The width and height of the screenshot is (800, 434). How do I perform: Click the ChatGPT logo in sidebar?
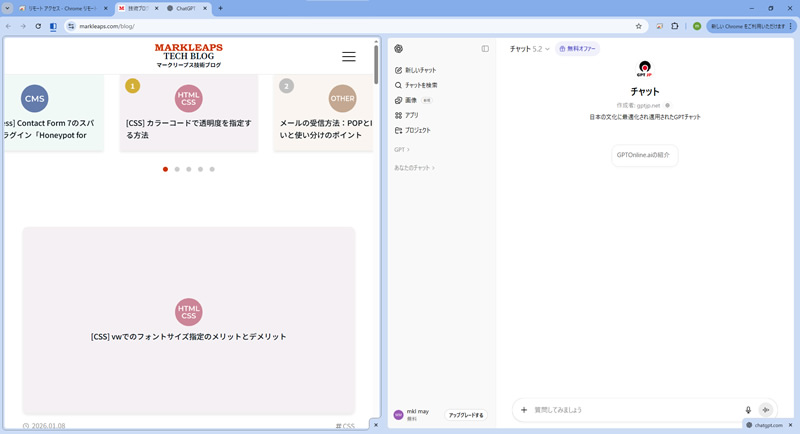click(x=399, y=48)
